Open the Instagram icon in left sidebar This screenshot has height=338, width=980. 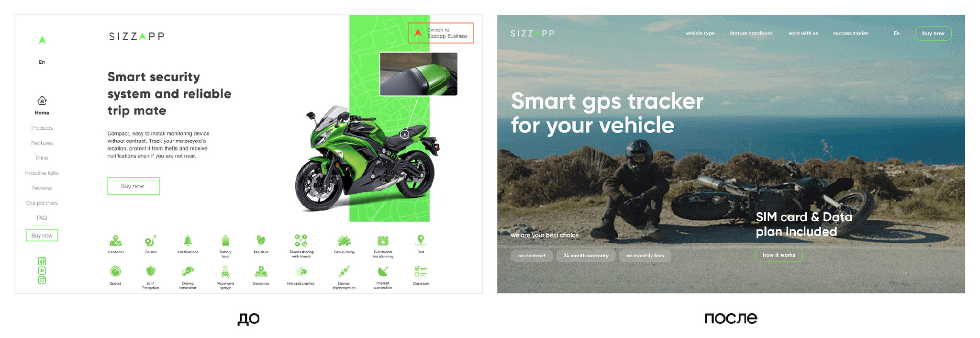(x=42, y=280)
